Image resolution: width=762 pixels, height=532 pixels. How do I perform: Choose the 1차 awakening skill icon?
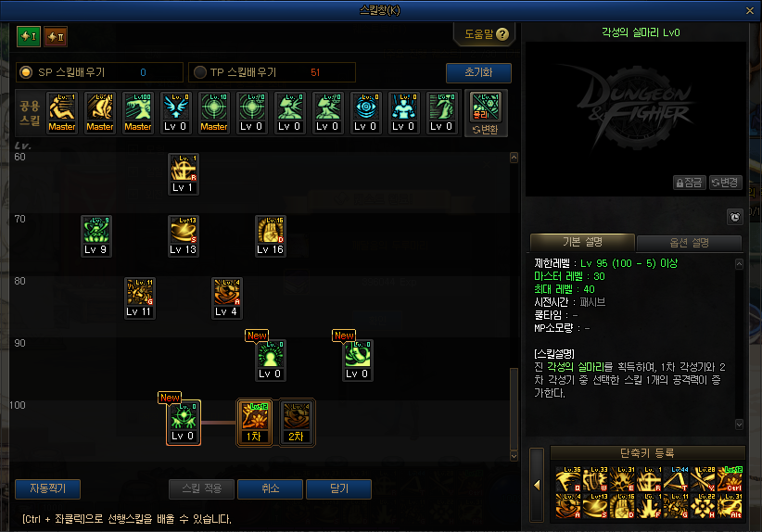(254, 422)
